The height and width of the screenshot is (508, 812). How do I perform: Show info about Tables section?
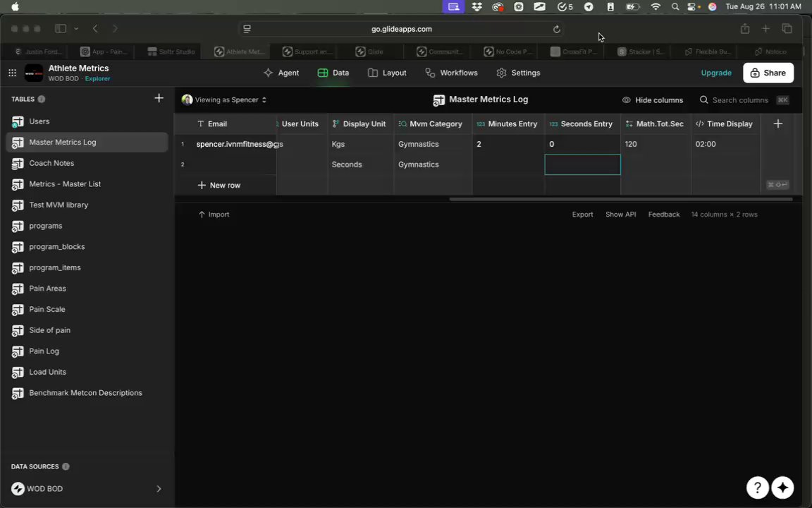coord(42,99)
